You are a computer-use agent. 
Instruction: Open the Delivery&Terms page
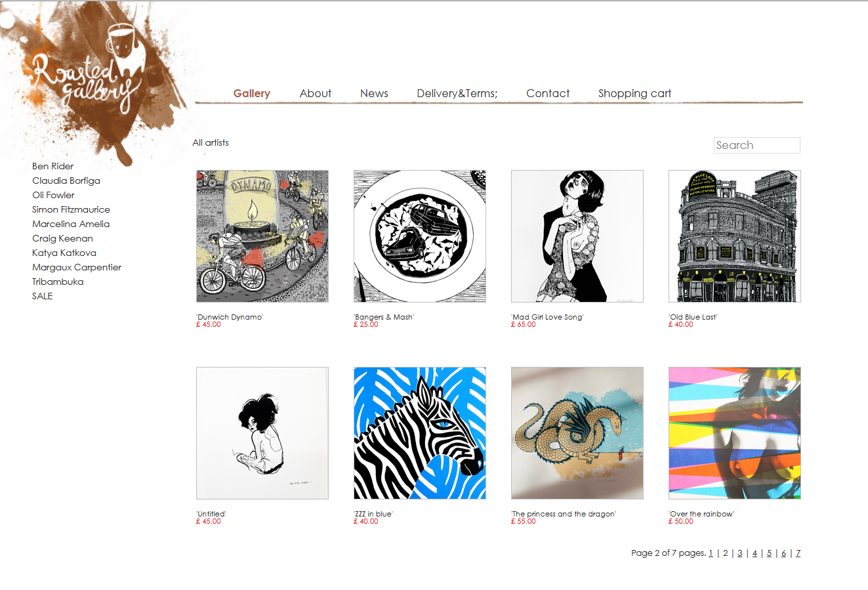[457, 93]
